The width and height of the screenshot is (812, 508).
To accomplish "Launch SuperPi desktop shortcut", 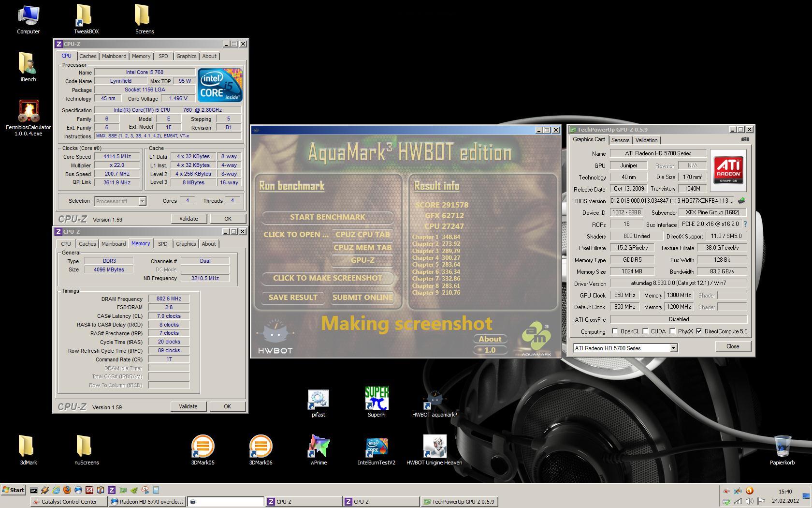I will tap(377, 402).
